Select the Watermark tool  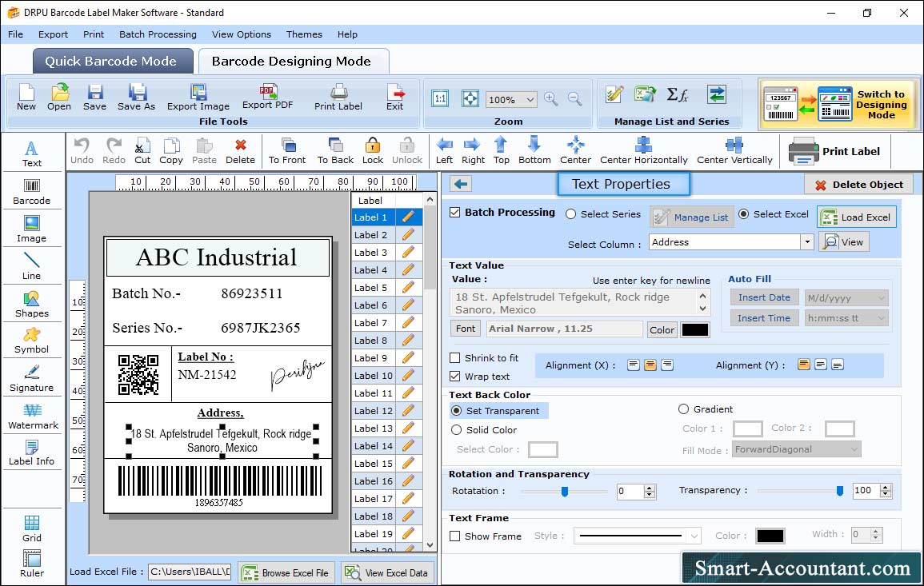(x=32, y=416)
